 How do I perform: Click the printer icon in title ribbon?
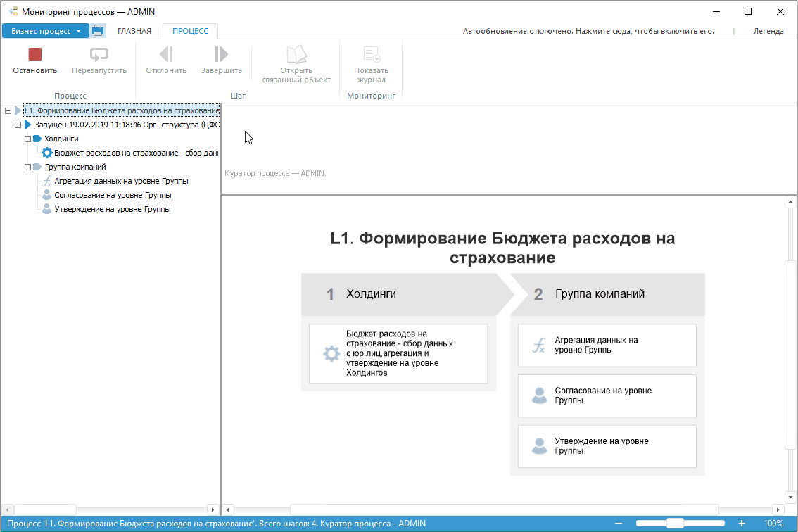pyautogui.click(x=98, y=31)
